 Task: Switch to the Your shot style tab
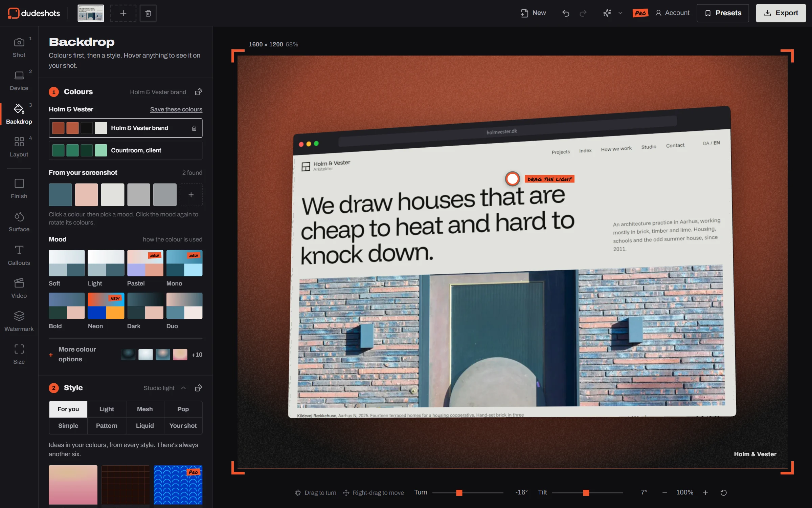pyautogui.click(x=183, y=426)
